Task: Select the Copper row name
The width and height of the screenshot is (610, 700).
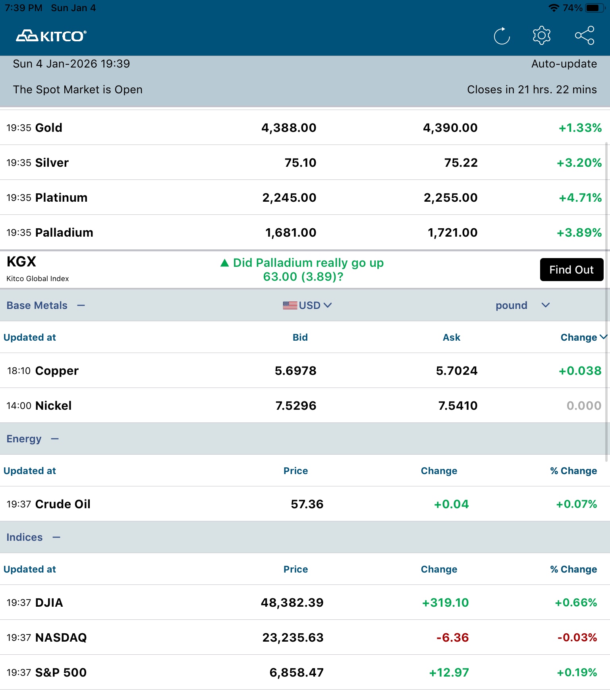Action: [57, 371]
